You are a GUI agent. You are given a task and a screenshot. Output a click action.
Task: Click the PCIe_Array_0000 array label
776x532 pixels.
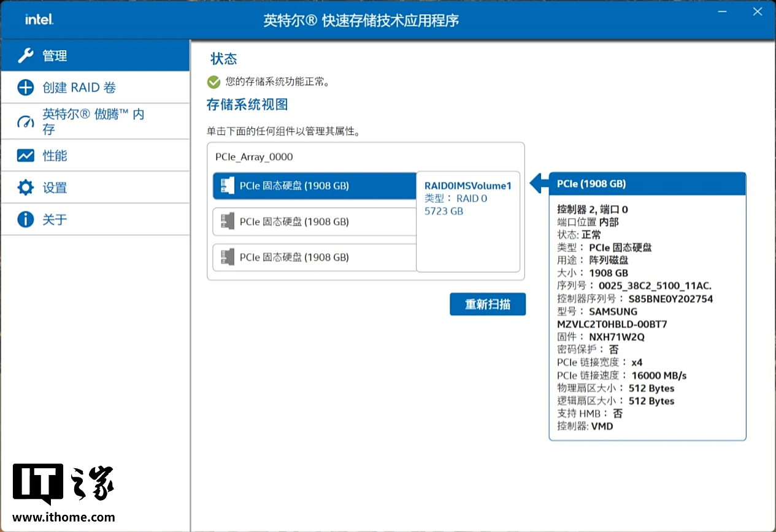[254, 157]
